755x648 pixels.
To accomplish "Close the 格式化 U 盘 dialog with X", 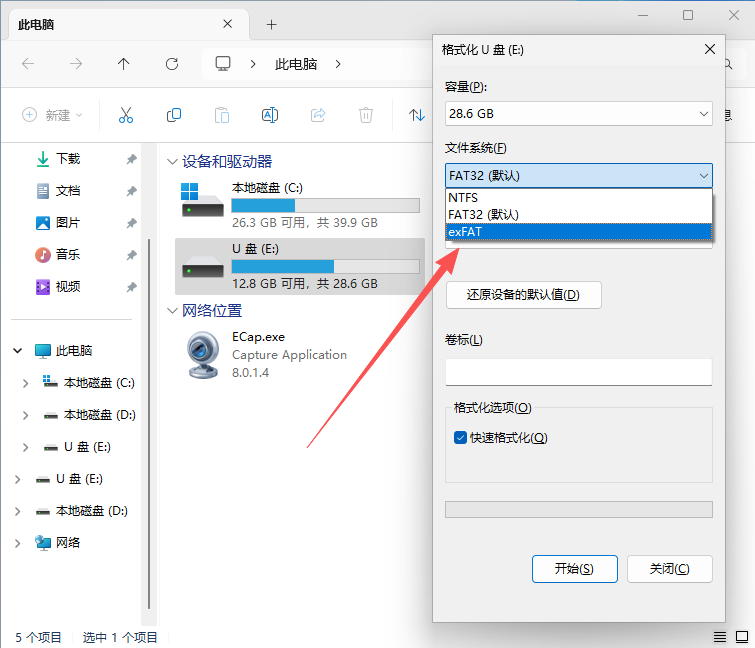I will pyautogui.click(x=709, y=49).
